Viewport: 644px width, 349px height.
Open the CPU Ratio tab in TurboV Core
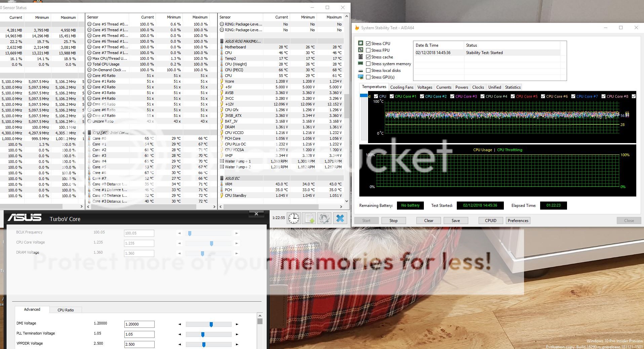66,310
